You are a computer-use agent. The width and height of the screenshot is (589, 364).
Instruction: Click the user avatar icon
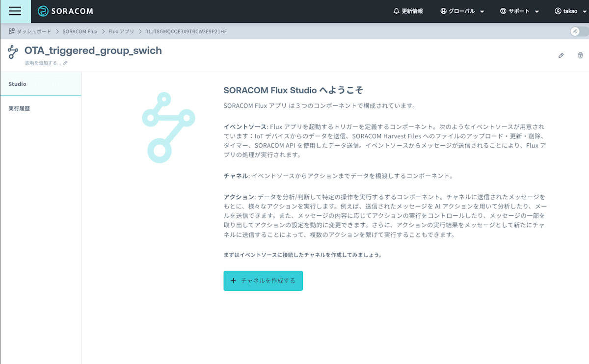pyautogui.click(x=558, y=11)
